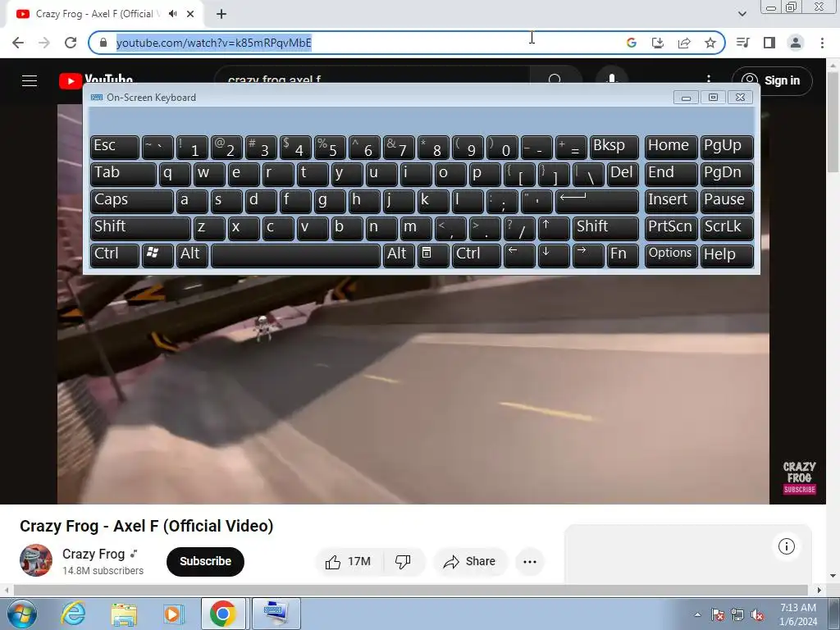Viewport: 840px width, 630px height.
Task: Like the video with 17M button
Action: coord(348,561)
